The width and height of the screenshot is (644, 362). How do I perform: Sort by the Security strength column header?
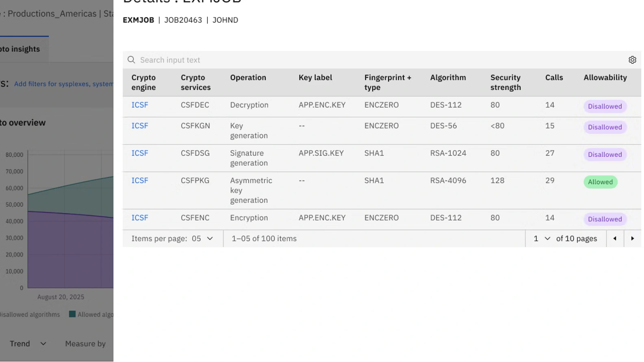[505, 82]
